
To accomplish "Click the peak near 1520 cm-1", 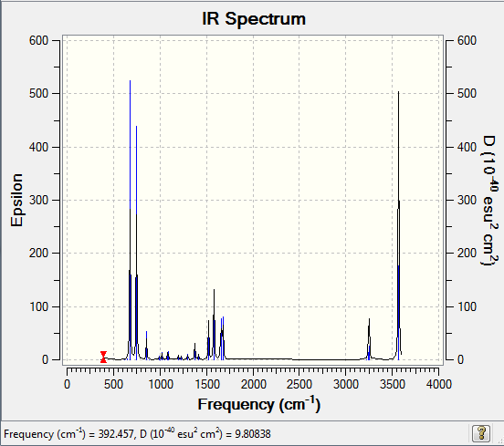I will 208,338.
